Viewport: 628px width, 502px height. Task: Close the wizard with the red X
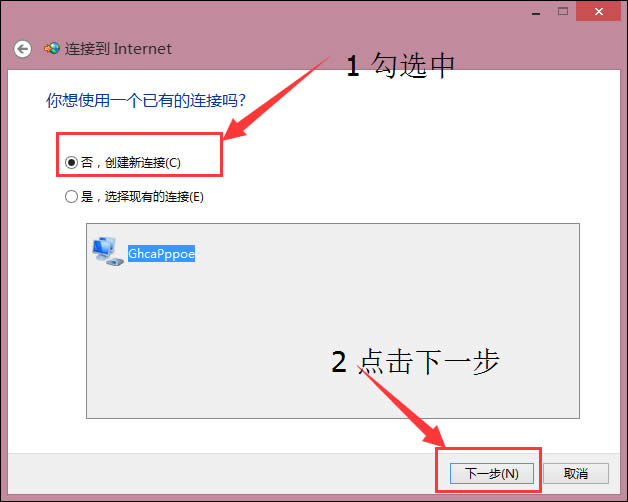pos(598,11)
